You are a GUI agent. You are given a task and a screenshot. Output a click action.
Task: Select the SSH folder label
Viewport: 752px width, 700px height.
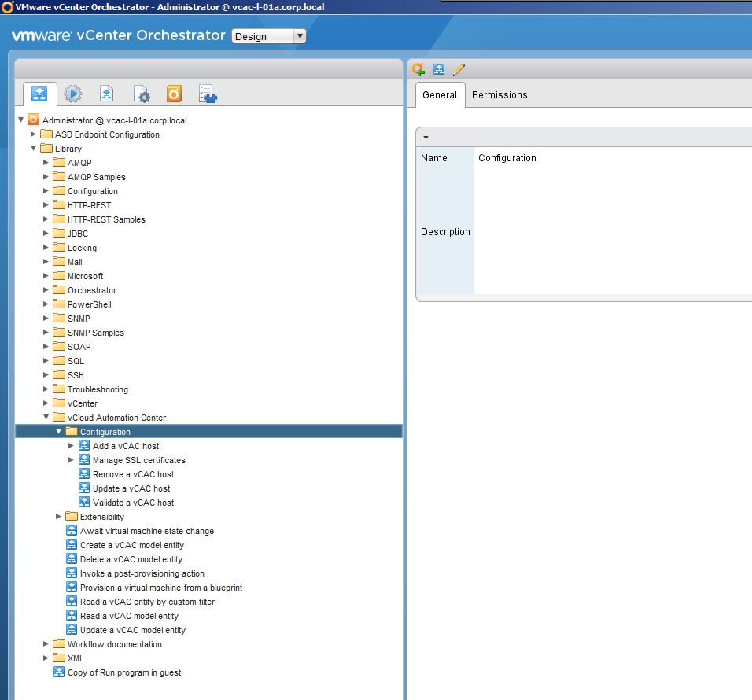coord(76,375)
